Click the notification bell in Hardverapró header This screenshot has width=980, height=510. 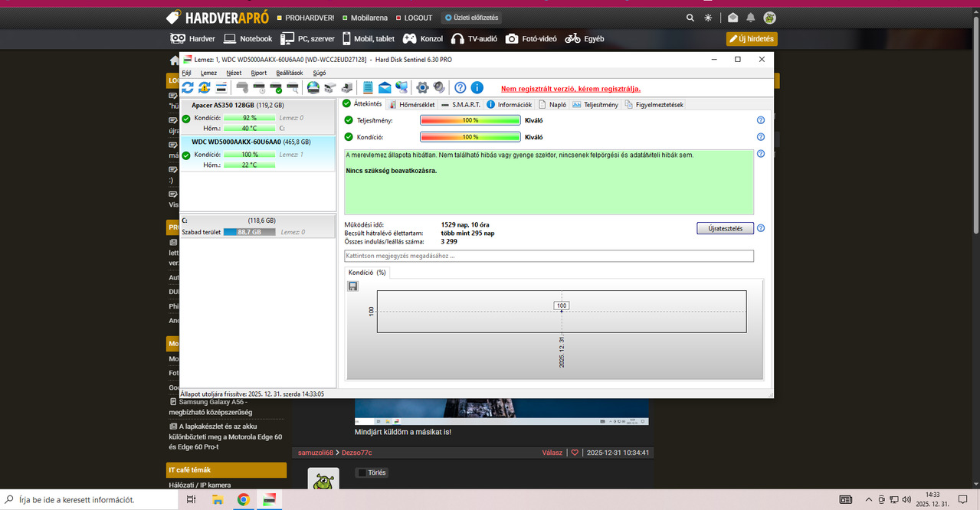tap(751, 18)
